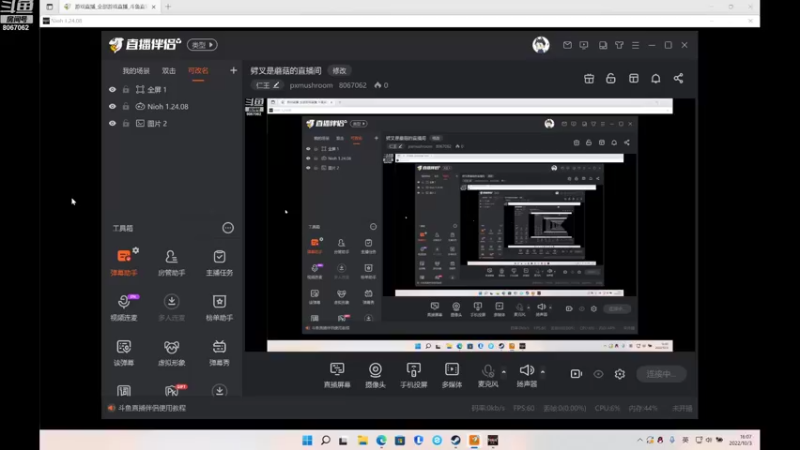Click the pxmushroom username text

pos(311,85)
